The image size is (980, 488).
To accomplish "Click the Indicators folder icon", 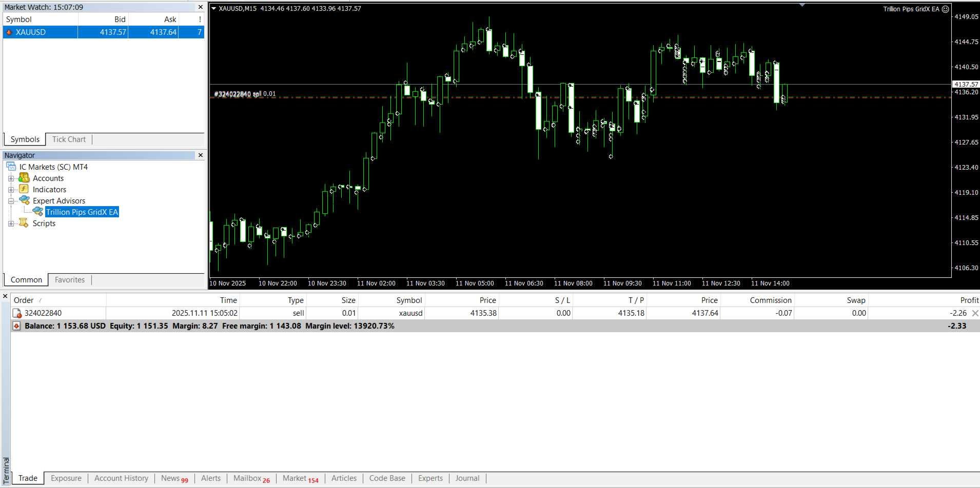I will [x=24, y=189].
